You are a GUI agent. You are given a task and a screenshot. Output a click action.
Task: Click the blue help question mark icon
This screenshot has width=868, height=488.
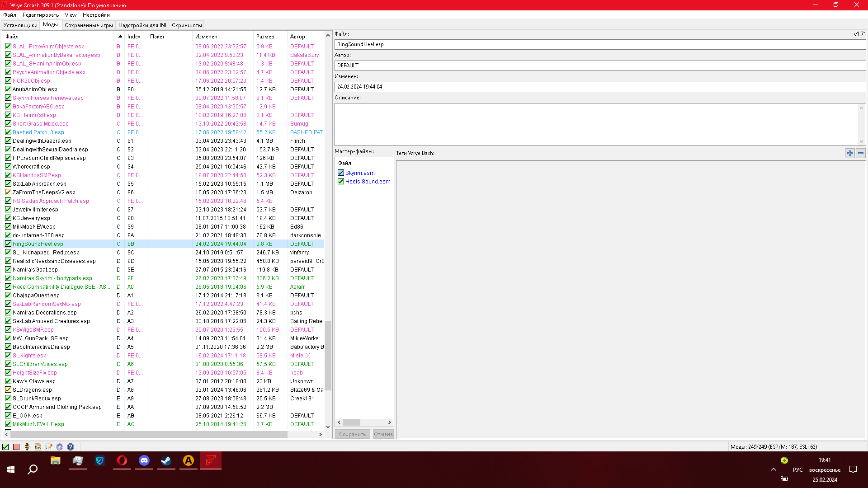coord(71,447)
